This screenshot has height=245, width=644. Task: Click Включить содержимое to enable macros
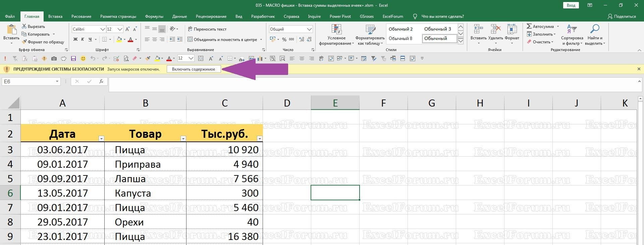[194, 69]
